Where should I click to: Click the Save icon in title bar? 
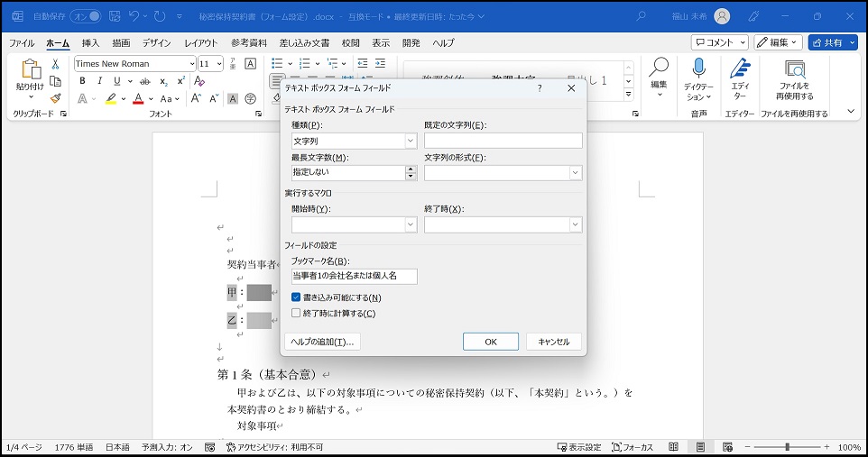[115, 16]
